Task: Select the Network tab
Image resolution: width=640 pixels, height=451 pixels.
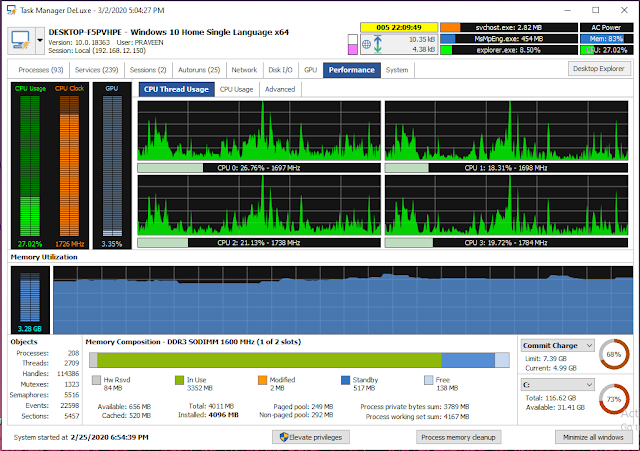Action: 244,70
